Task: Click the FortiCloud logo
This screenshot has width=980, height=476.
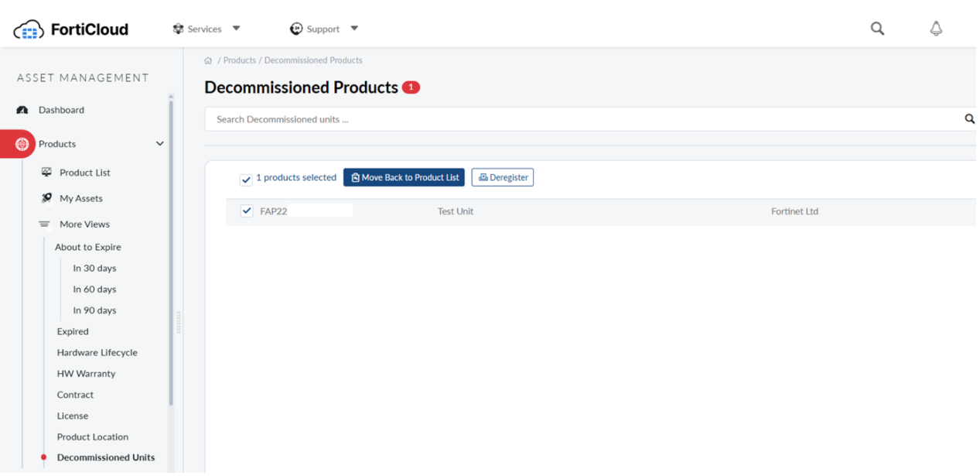Action: [x=70, y=29]
